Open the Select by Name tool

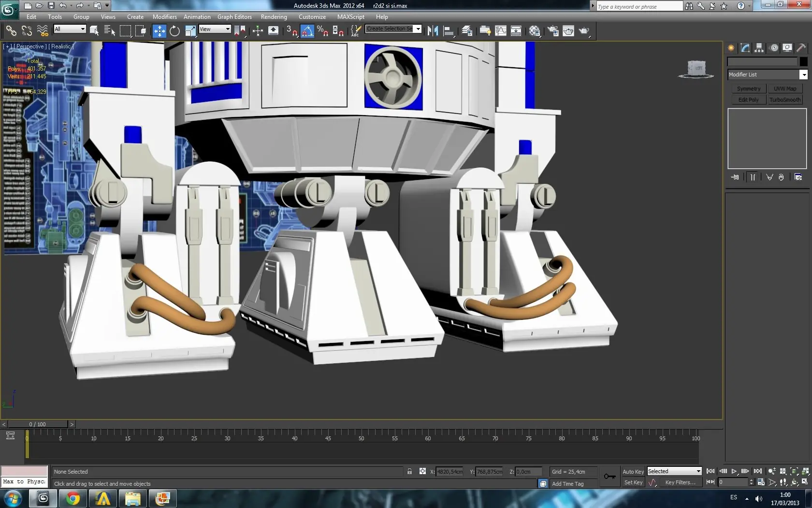click(110, 31)
